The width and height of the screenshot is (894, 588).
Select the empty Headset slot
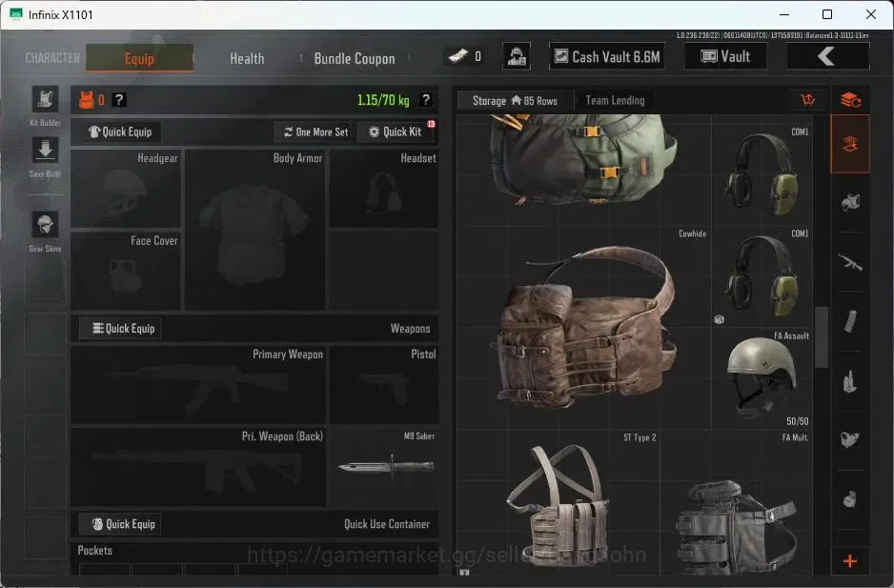click(x=384, y=189)
